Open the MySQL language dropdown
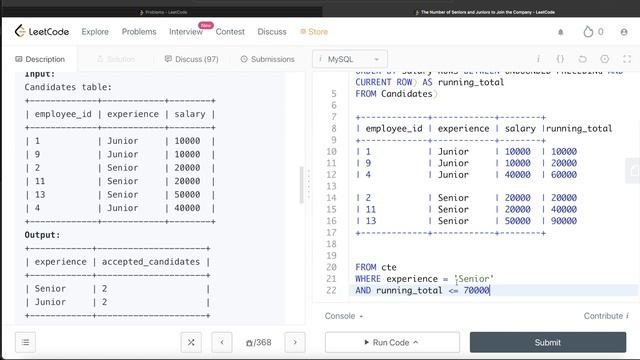640x360 pixels. point(349,59)
